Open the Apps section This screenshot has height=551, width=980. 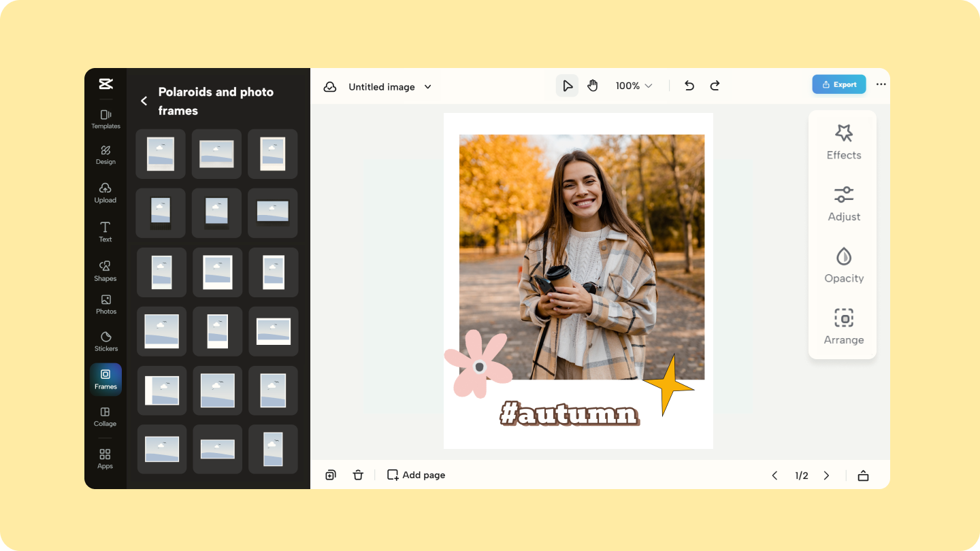pyautogui.click(x=105, y=456)
